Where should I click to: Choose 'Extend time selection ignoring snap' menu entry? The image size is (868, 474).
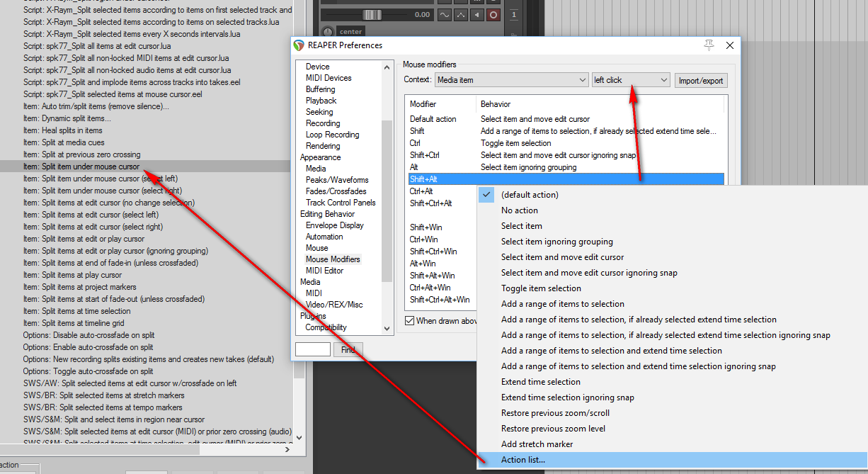(x=673, y=397)
